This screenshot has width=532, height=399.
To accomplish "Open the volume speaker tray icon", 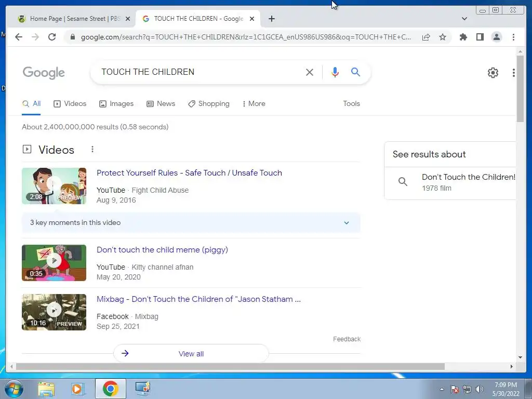I will (x=479, y=389).
